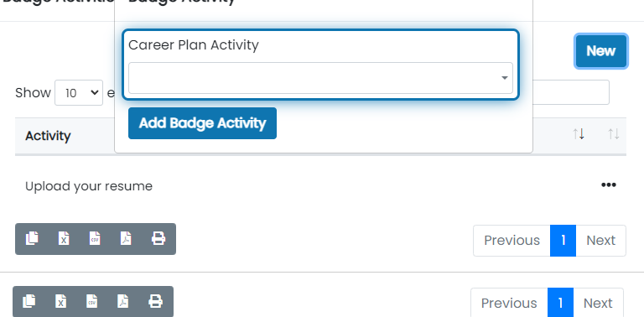Click the New button
This screenshot has height=317, width=644.
pos(601,51)
